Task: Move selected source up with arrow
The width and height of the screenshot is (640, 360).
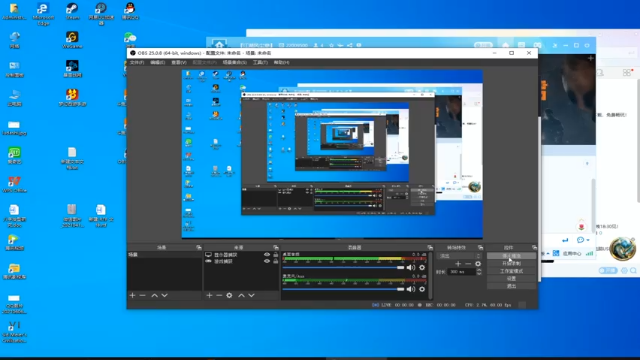Action: point(241,295)
